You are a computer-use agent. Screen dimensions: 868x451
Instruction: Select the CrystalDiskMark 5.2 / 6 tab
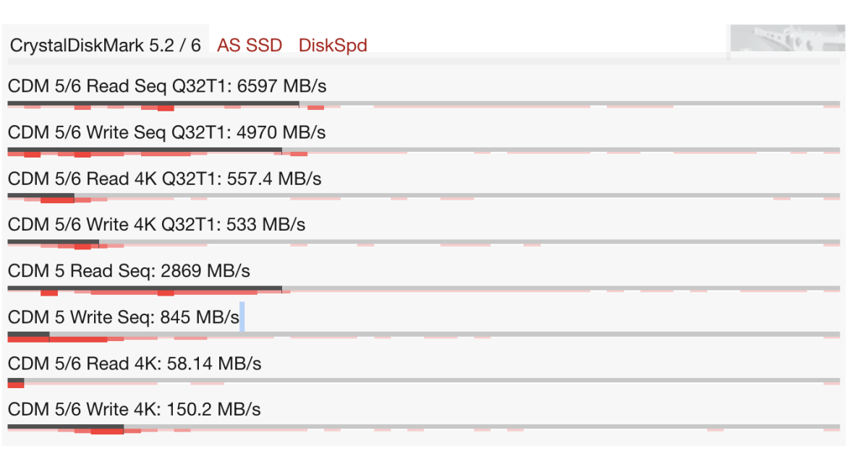click(106, 46)
